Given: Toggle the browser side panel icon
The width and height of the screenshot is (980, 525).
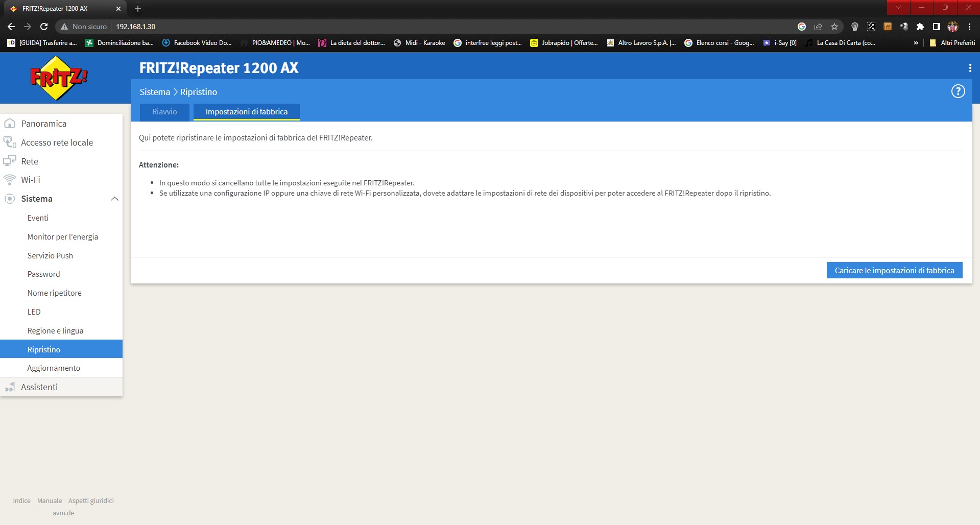Looking at the screenshot, I should pos(937,27).
